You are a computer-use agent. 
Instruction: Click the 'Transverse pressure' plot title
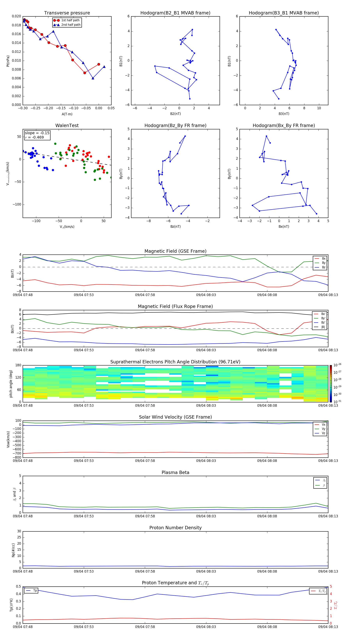(x=67, y=13)
